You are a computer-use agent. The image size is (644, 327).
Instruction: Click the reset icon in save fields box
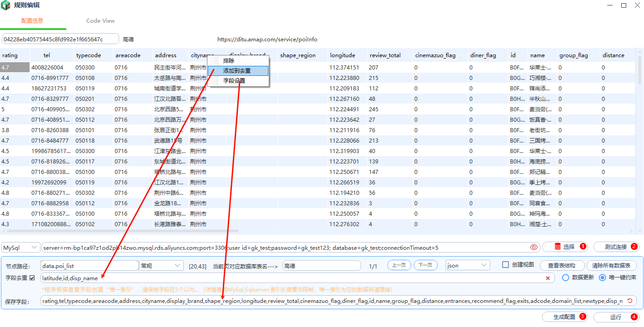pos(630,301)
